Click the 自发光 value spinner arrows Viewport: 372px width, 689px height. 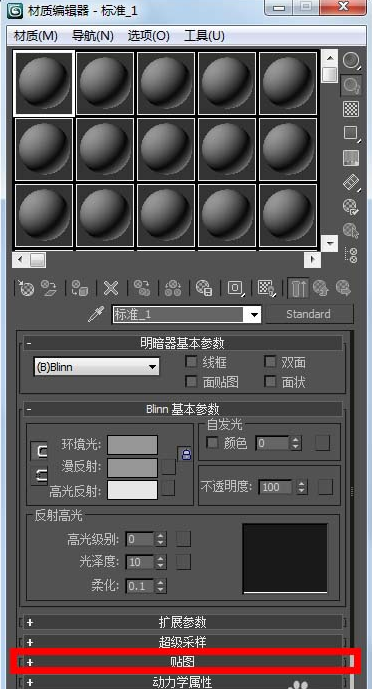(296, 443)
